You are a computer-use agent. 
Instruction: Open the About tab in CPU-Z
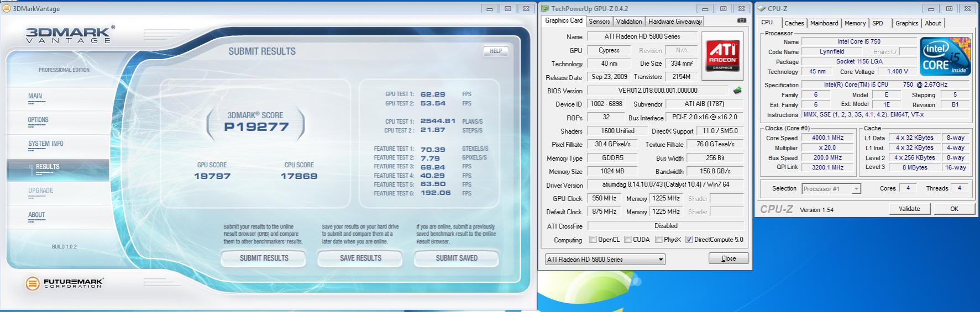tap(933, 23)
